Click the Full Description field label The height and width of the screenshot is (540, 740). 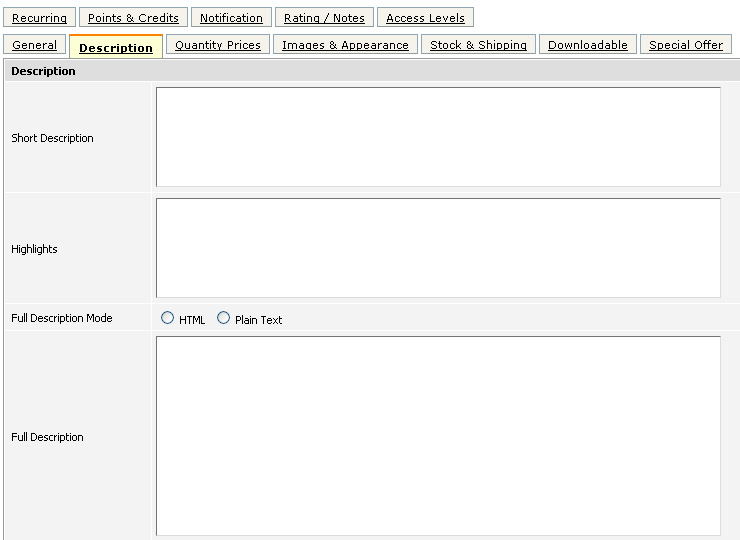click(x=47, y=437)
